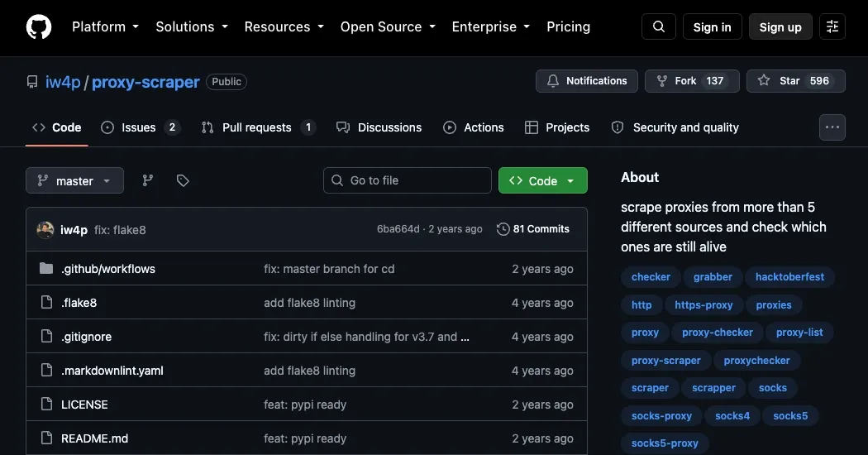Image resolution: width=868 pixels, height=455 pixels.
Task: Open the Actions tab
Action: 474,127
